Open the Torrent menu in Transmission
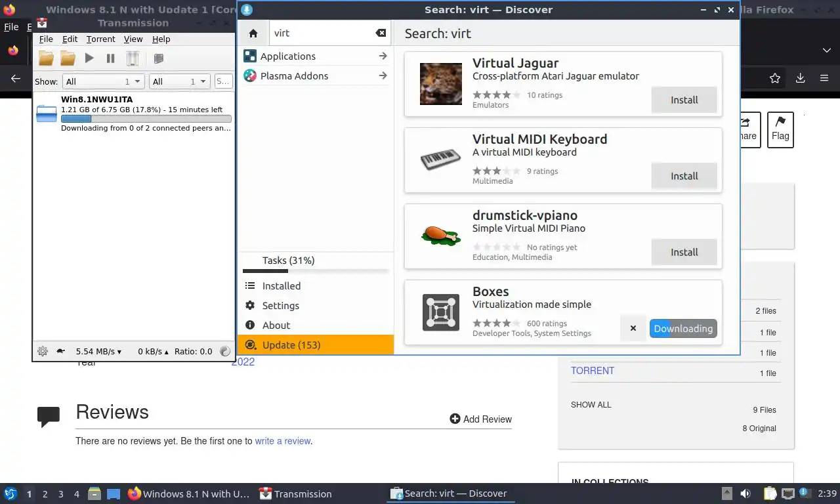 click(100, 39)
